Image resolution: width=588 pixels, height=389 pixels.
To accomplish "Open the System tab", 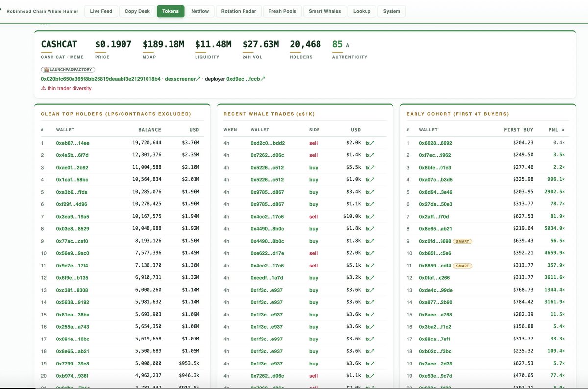I will click(392, 11).
